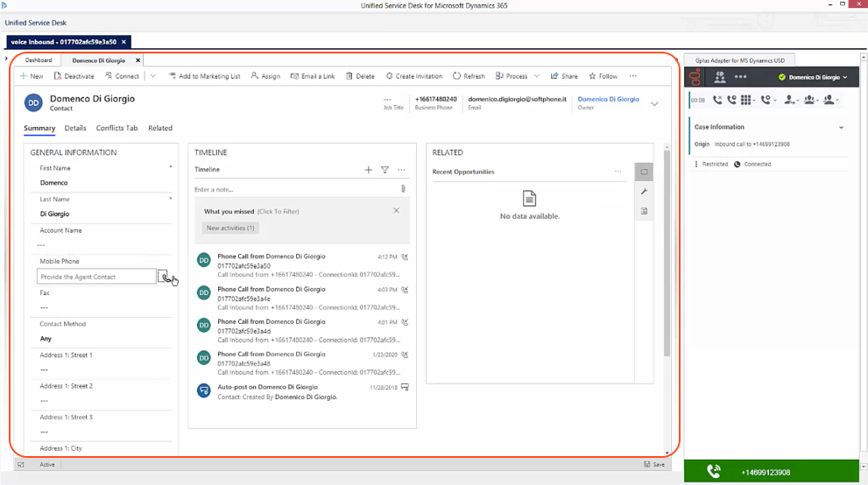This screenshot has height=485, width=868.
Task: Click the Mobile Phone input field
Action: pos(96,277)
